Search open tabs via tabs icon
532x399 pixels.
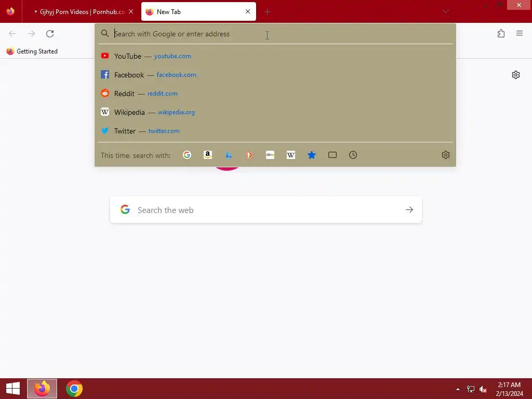[332, 155]
